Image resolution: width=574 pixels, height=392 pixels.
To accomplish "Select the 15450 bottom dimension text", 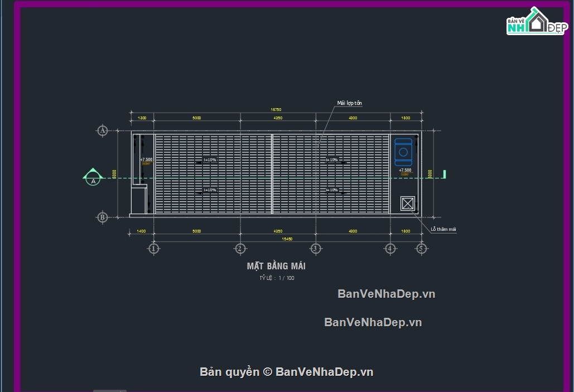I will [287, 239].
